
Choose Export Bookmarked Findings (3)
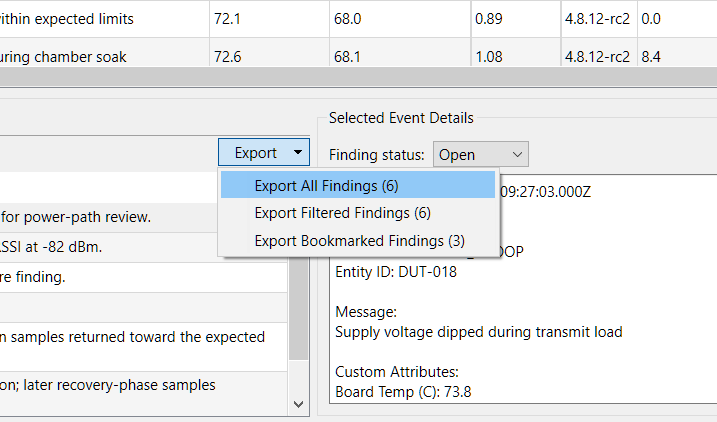pos(358,241)
